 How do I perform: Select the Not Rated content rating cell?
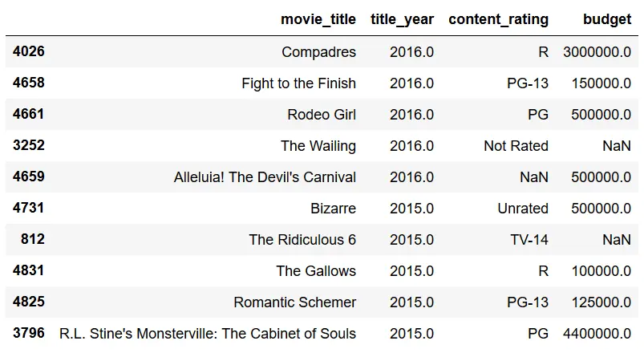tap(516, 146)
